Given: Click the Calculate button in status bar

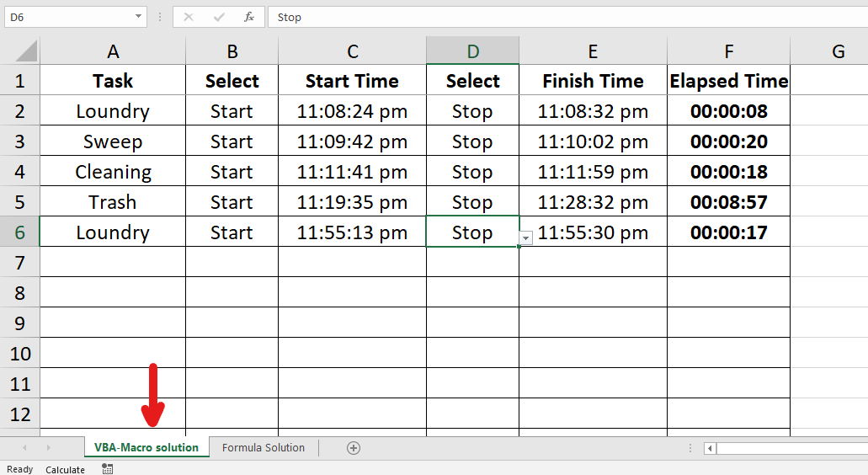Looking at the screenshot, I should point(65,469).
